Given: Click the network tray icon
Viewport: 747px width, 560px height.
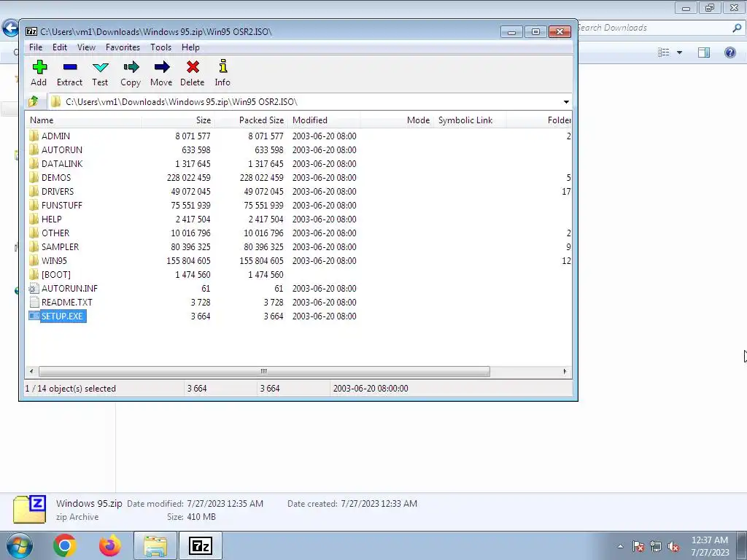Looking at the screenshot, I should tap(656, 546).
